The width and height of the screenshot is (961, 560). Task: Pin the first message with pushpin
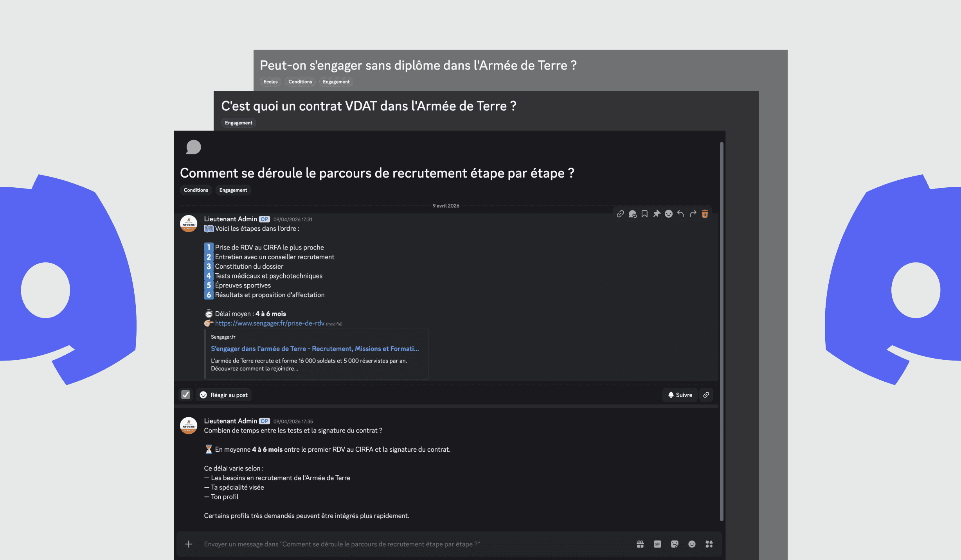click(657, 214)
